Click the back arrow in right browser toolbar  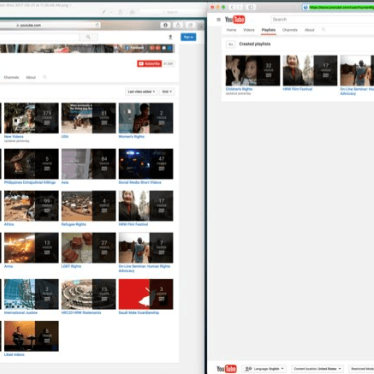click(232, 7)
